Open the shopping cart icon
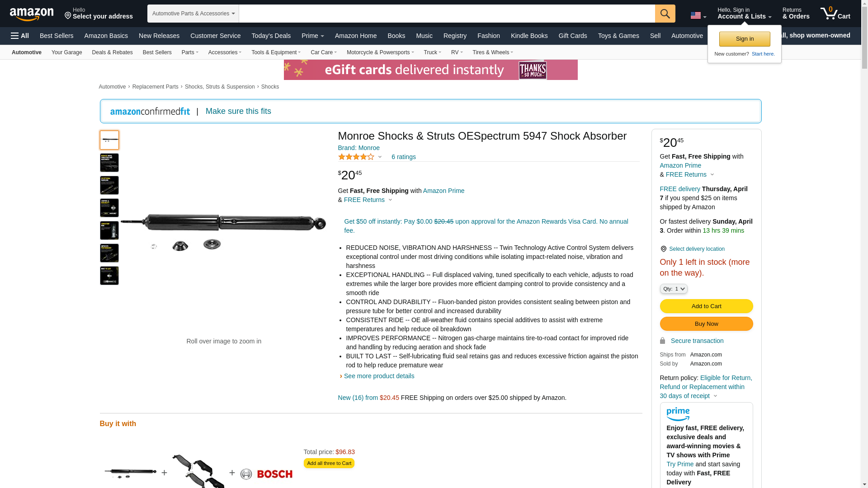 [835, 14]
